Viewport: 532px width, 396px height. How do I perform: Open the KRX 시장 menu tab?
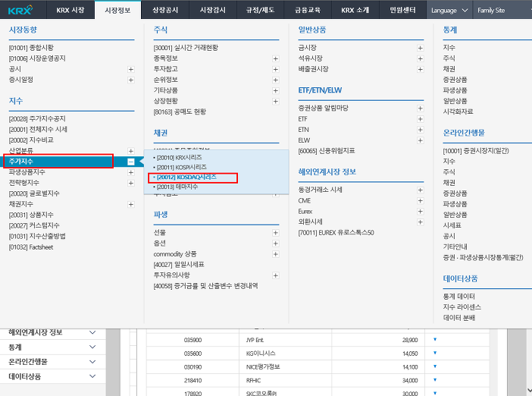pyautogui.click(x=70, y=10)
